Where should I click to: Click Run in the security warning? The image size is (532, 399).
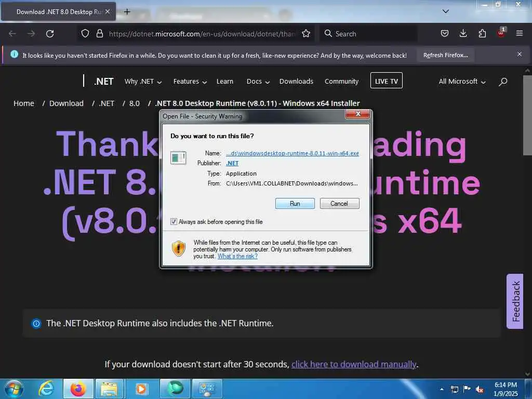click(x=295, y=204)
